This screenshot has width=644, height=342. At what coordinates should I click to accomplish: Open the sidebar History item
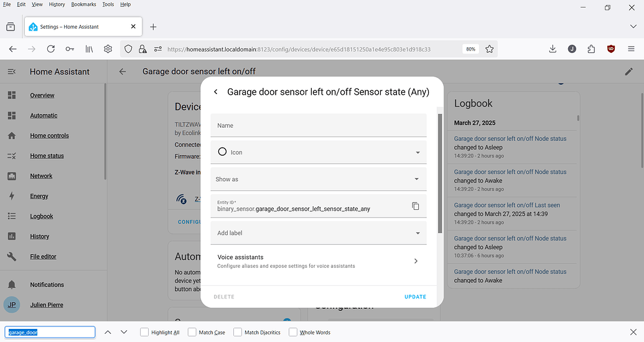(39, 236)
